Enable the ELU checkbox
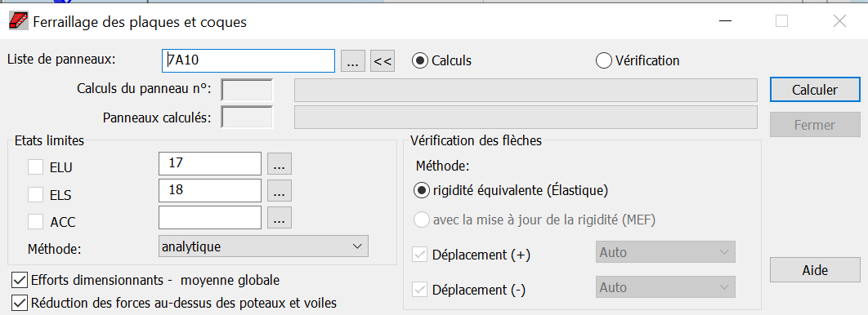The width and height of the screenshot is (868, 315). click(35, 167)
